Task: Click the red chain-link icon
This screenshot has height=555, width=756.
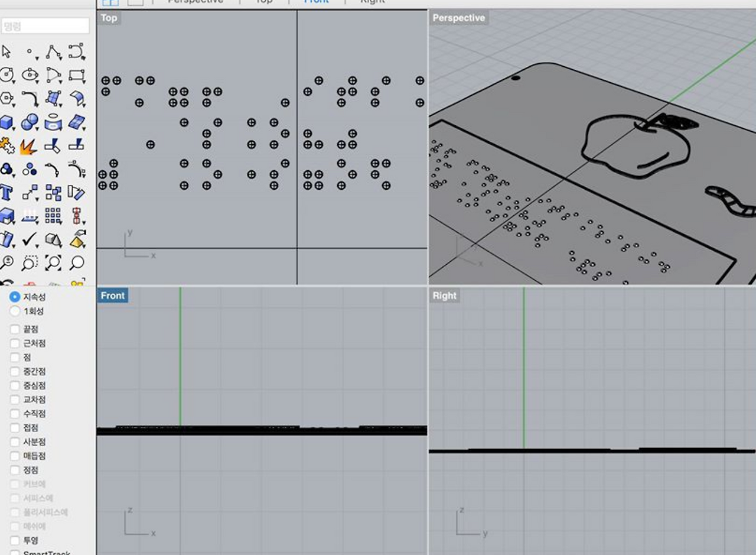Action: [77, 216]
